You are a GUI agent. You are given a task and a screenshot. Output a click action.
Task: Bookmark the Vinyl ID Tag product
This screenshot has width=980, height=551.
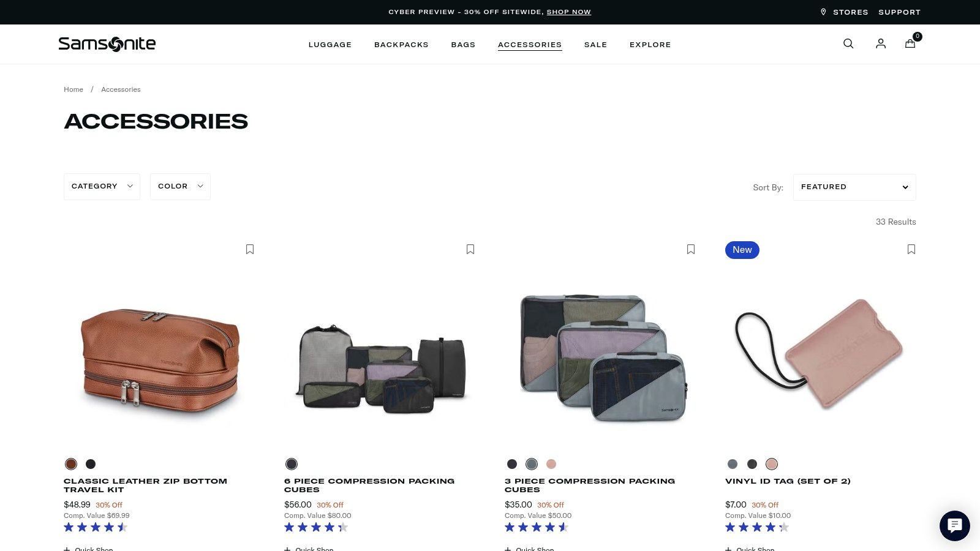911,249
